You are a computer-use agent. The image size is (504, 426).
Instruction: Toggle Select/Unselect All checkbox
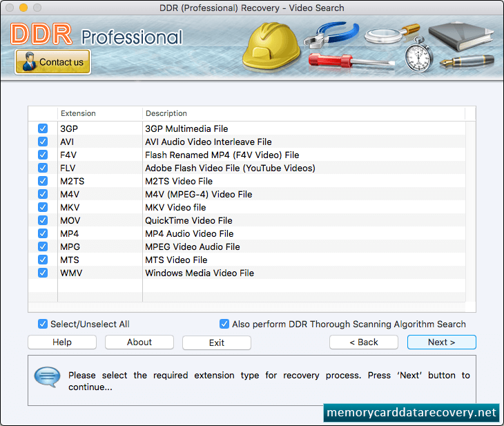[x=43, y=324]
